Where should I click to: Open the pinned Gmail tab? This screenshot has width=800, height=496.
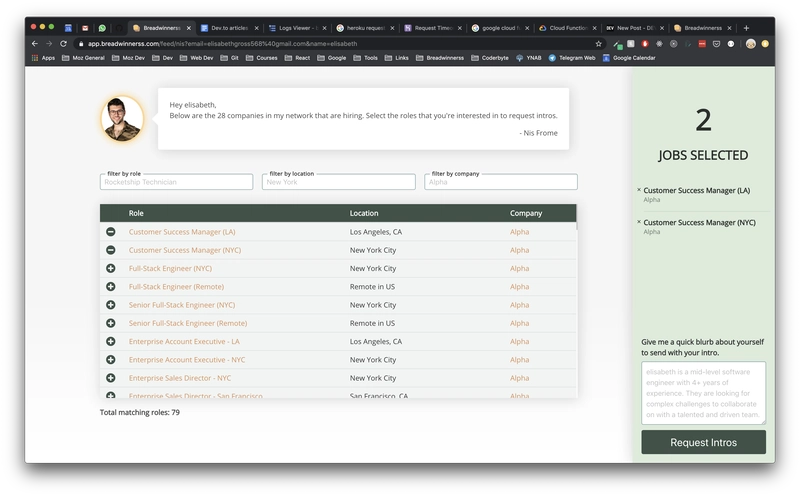[85, 28]
